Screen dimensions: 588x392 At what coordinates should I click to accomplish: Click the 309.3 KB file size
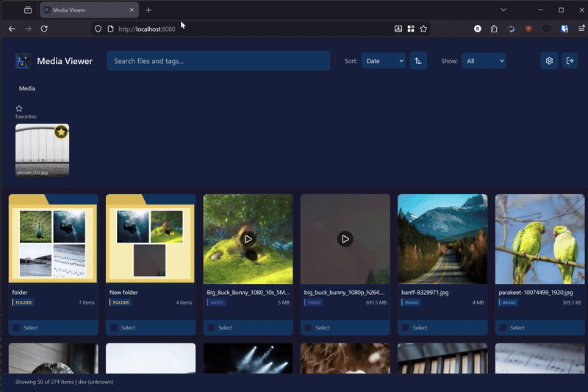[572, 302]
